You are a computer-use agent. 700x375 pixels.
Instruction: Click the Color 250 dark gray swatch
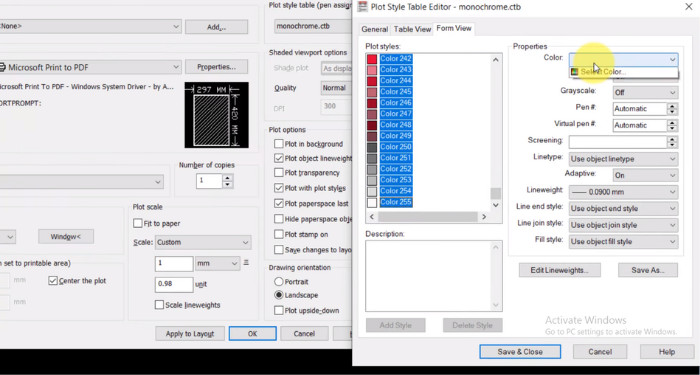click(x=372, y=147)
